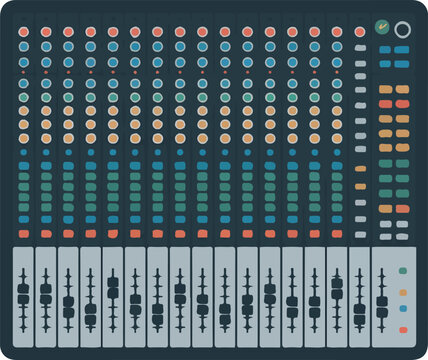Grab the master fader handle near the colored squares
The image size is (428, 360).
[382, 307]
